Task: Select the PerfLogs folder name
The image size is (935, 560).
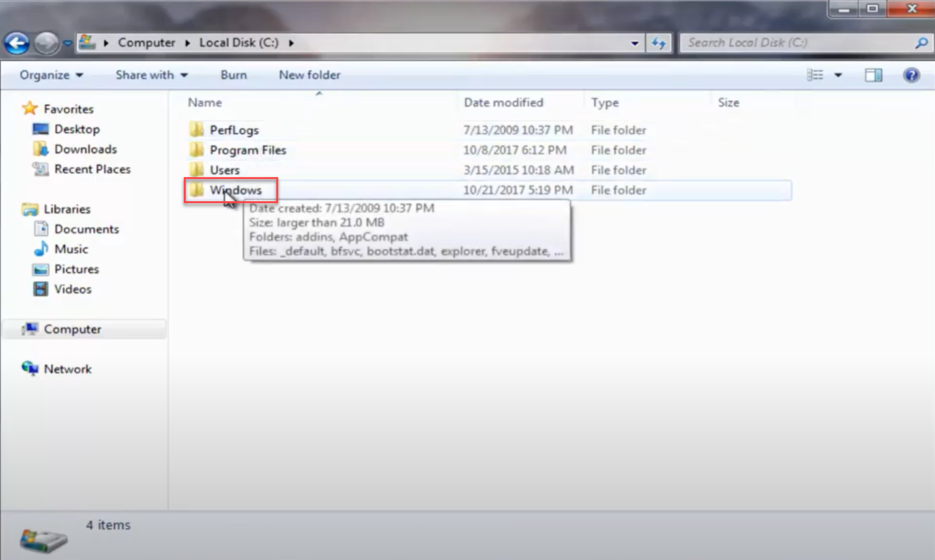Action: coord(234,130)
